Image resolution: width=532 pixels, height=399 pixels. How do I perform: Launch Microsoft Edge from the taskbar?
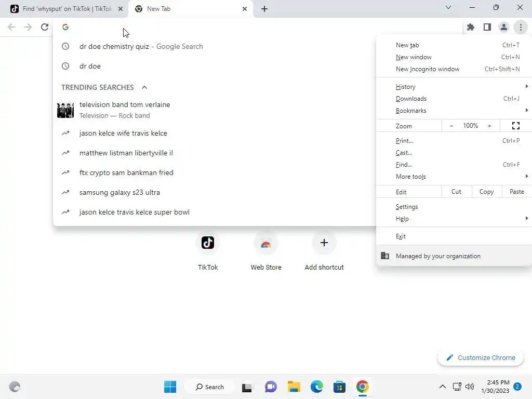tap(316, 387)
